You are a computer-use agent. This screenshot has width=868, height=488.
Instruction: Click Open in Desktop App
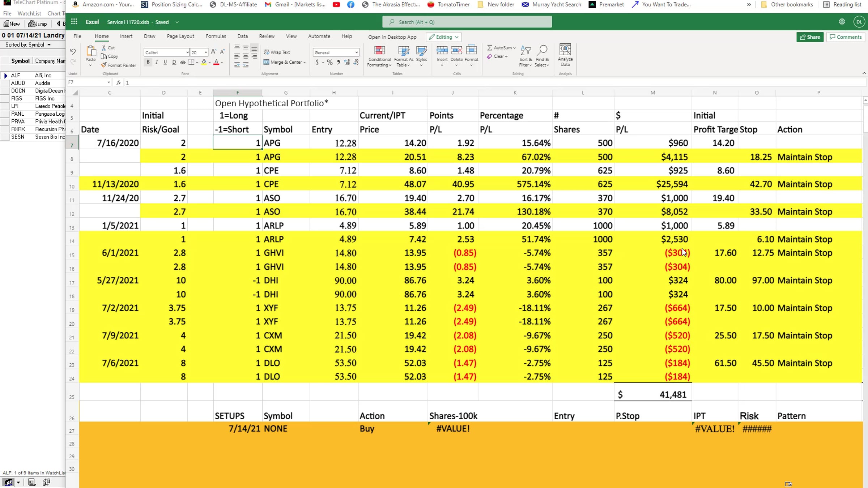pyautogui.click(x=392, y=37)
